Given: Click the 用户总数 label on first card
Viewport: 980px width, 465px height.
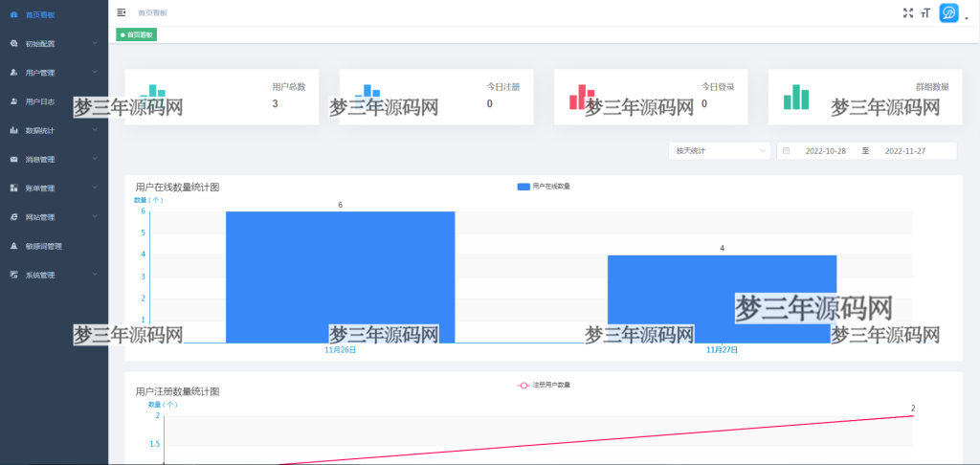Looking at the screenshot, I should [x=289, y=87].
